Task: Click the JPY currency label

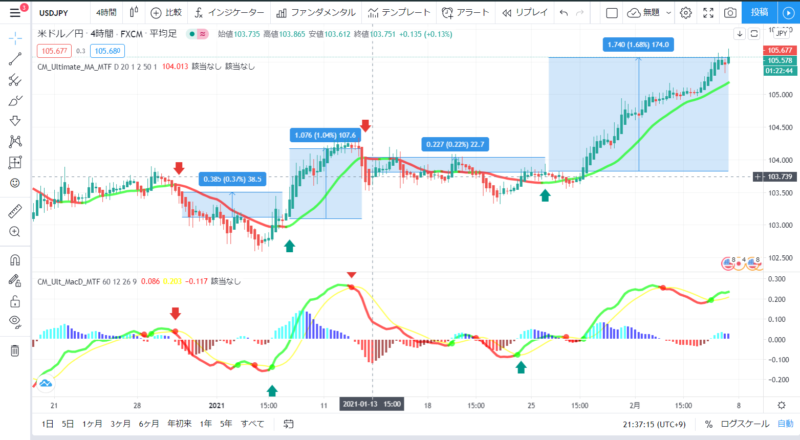Action: coord(781,34)
